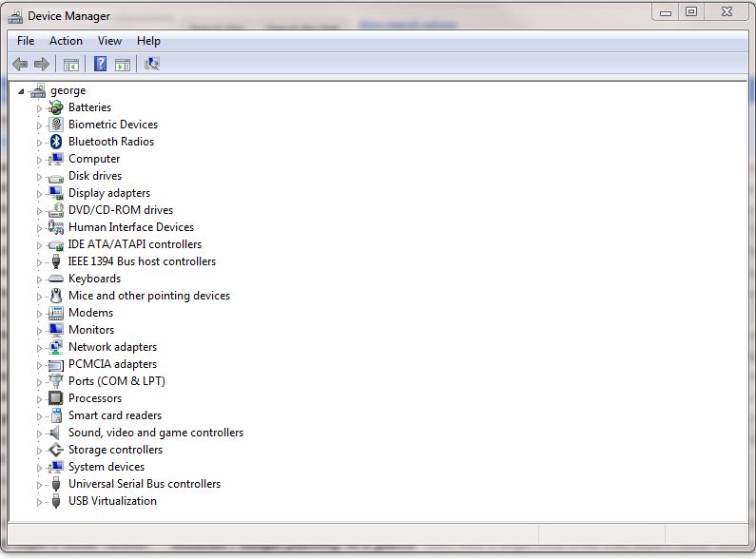Click the blue Help question mark icon
756x559 pixels.
pos(100,64)
